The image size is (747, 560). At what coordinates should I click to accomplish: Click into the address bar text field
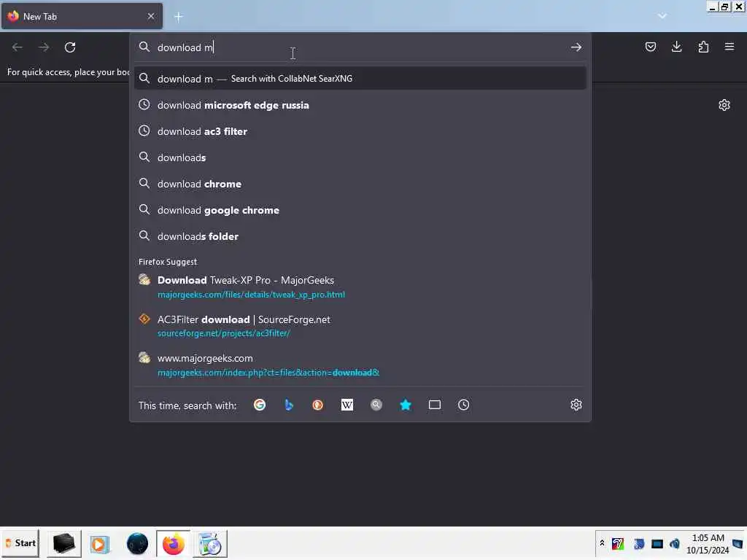pyautogui.click(x=360, y=47)
